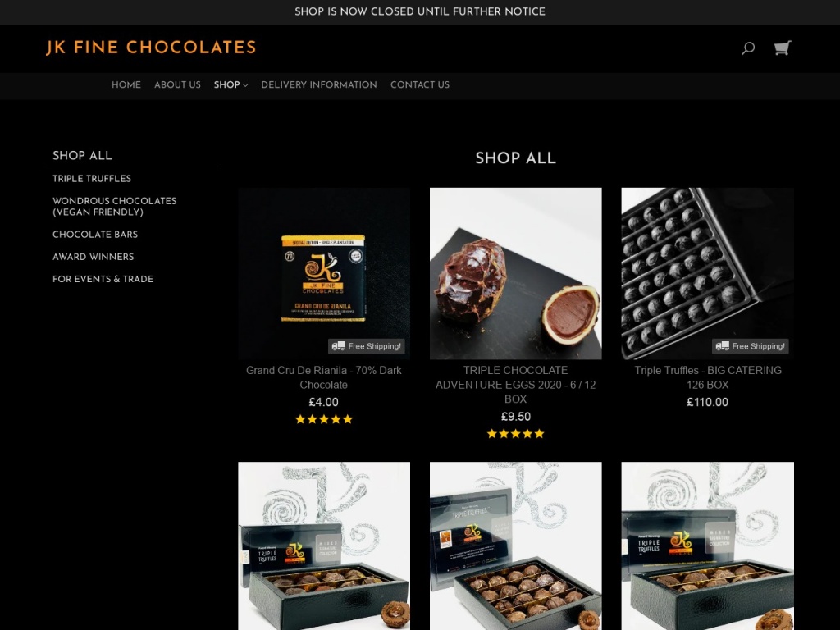
Task: Select Award Winners category
Action: pos(94,257)
